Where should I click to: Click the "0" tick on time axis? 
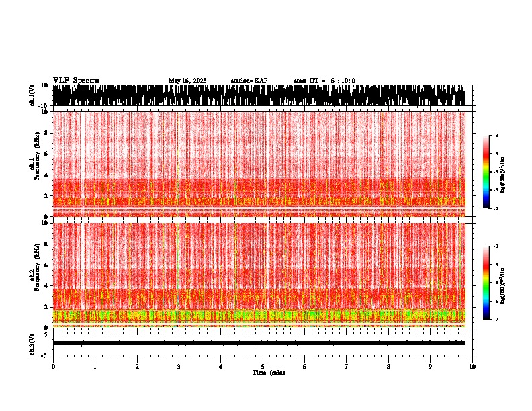(x=53, y=367)
